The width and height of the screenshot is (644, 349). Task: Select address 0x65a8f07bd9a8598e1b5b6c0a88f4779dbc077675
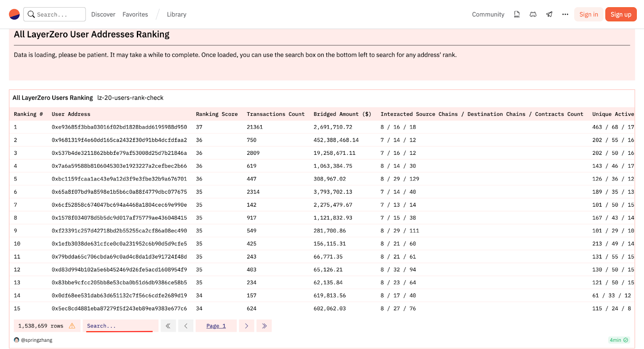pyautogui.click(x=119, y=192)
